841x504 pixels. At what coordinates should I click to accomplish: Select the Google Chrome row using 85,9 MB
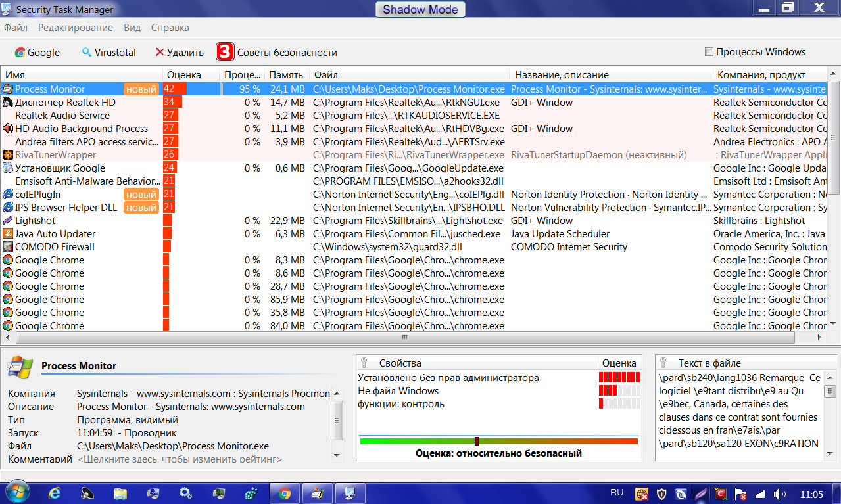pyautogui.click(x=414, y=299)
